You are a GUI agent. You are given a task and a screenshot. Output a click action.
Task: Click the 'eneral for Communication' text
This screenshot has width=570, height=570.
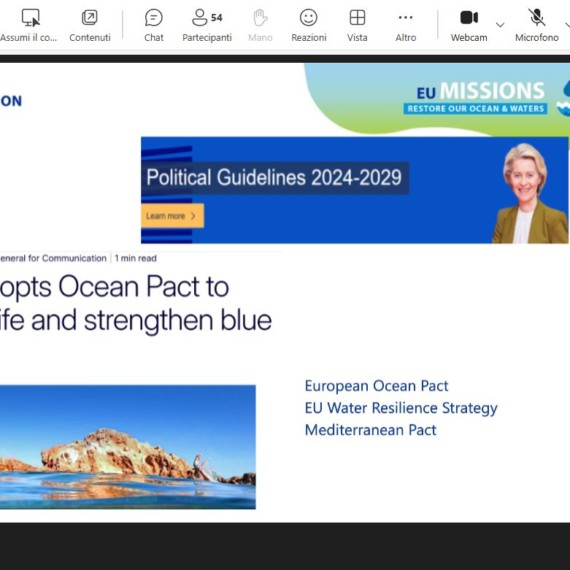(53, 258)
